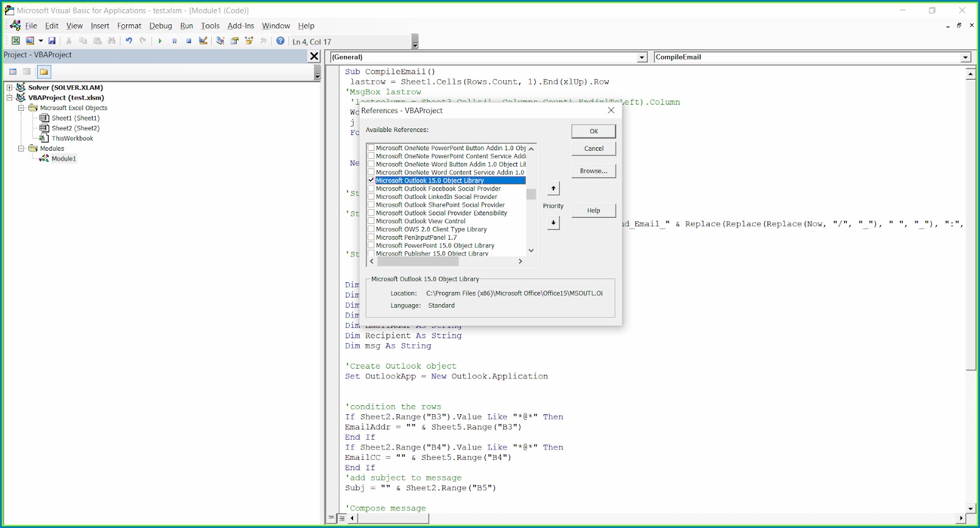Run the macro with the green play icon
Image resolution: width=980 pixels, height=528 pixels.
coord(160,41)
